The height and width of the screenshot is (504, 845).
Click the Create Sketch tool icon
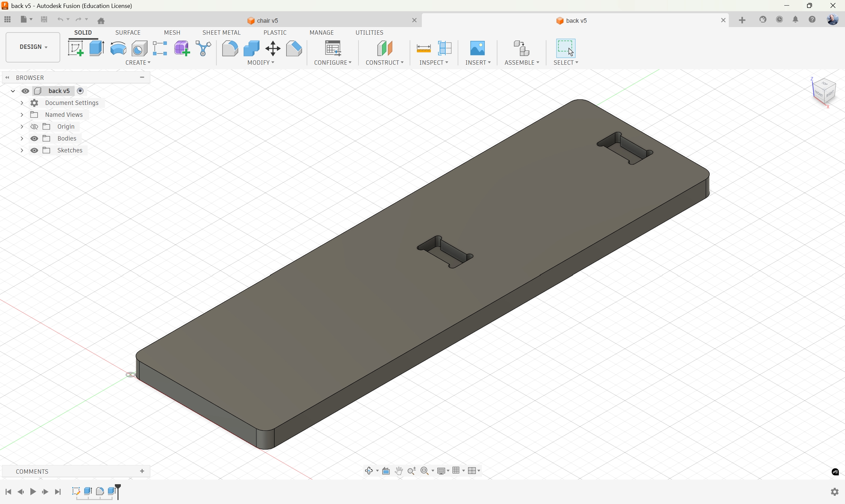[x=76, y=48]
